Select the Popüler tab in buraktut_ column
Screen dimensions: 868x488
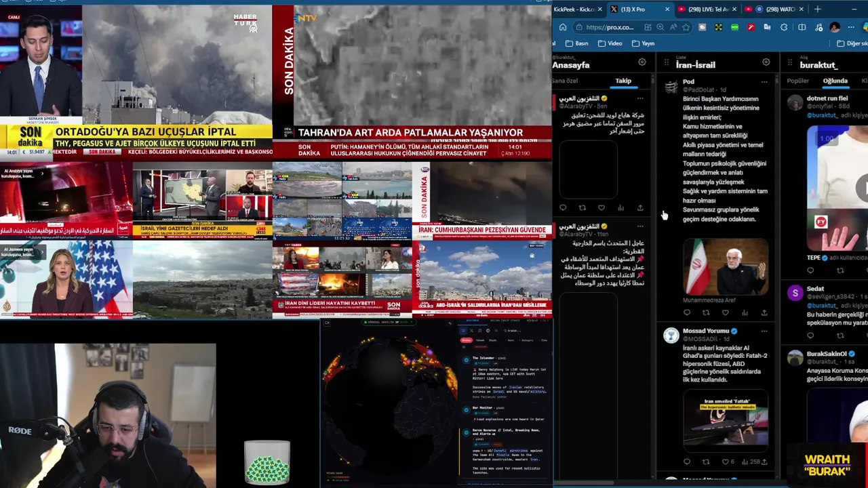pyautogui.click(x=797, y=81)
